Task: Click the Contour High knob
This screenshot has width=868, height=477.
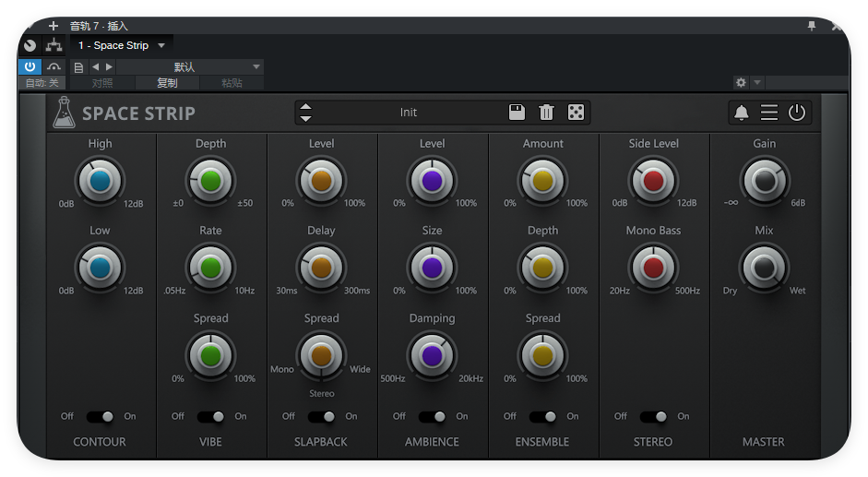Action: (100, 181)
